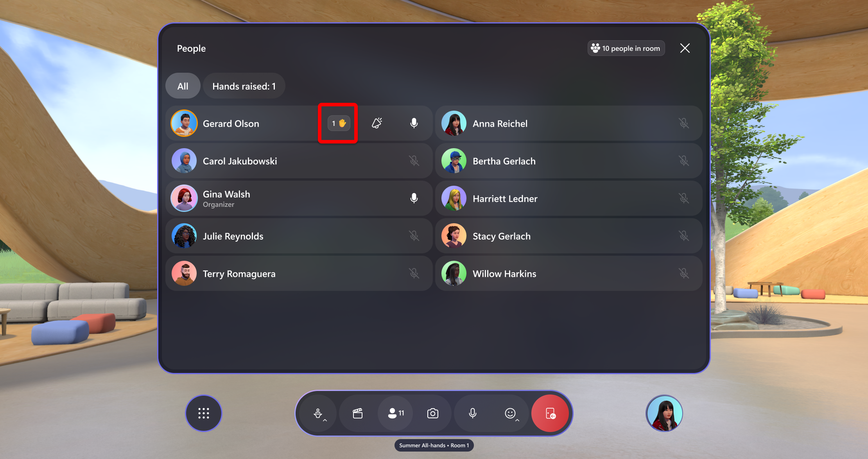This screenshot has height=459, width=868.
Task: Switch to Hands raised filter tab
Action: click(x=242, y=86)
